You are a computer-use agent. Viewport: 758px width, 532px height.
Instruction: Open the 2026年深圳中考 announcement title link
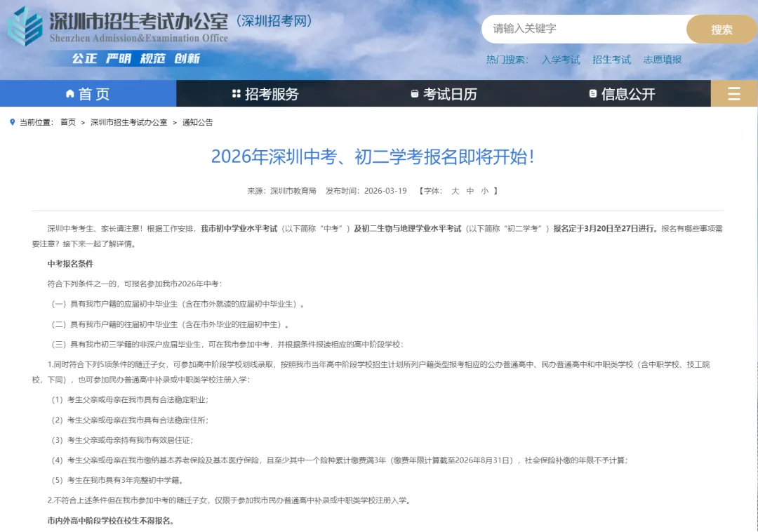[x=379, y=158]
